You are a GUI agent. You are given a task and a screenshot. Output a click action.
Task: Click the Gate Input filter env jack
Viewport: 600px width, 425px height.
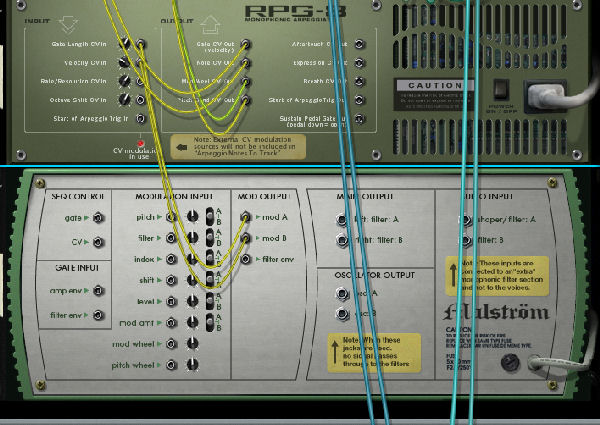click(98, 315)
